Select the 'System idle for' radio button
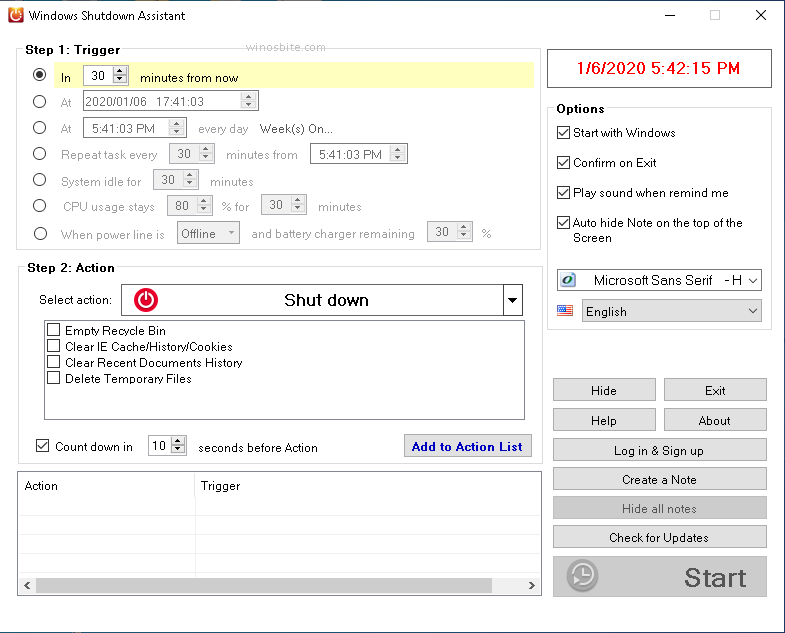This screenshot has width=785, height=633. pyautogui.click(x=40, y=180)
